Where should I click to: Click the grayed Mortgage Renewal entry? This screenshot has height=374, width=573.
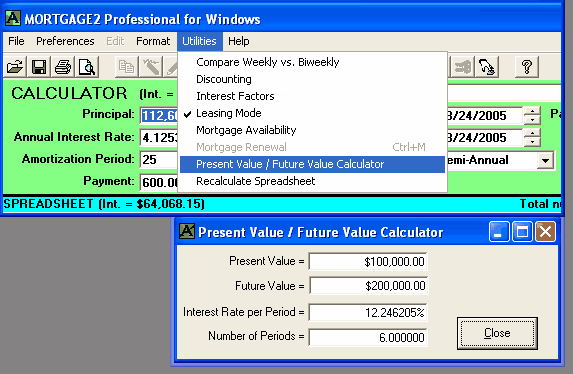tap(312, 147)
